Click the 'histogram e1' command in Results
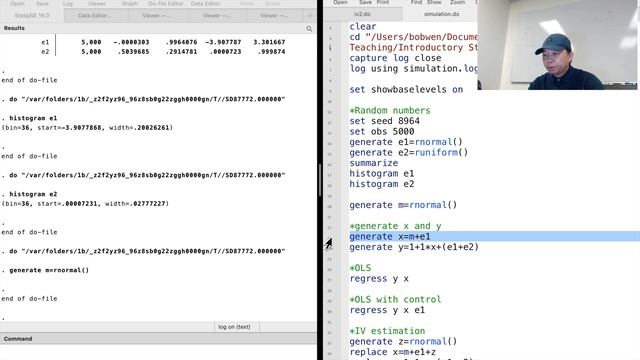This screenshot has height=360, width=640. pos(33,118)
